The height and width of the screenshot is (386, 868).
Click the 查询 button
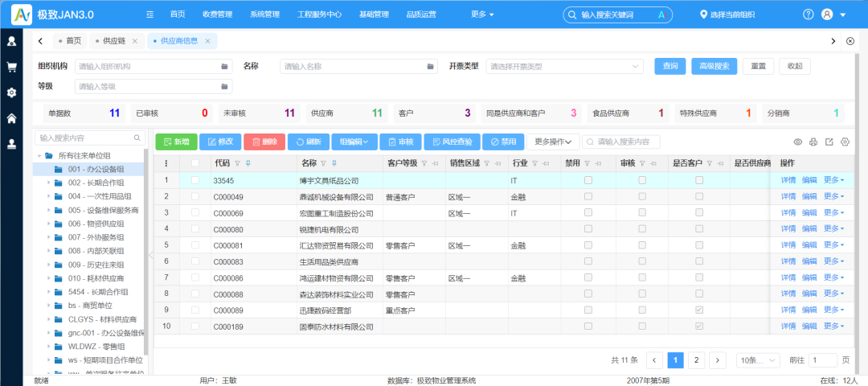tap(669, 66)
